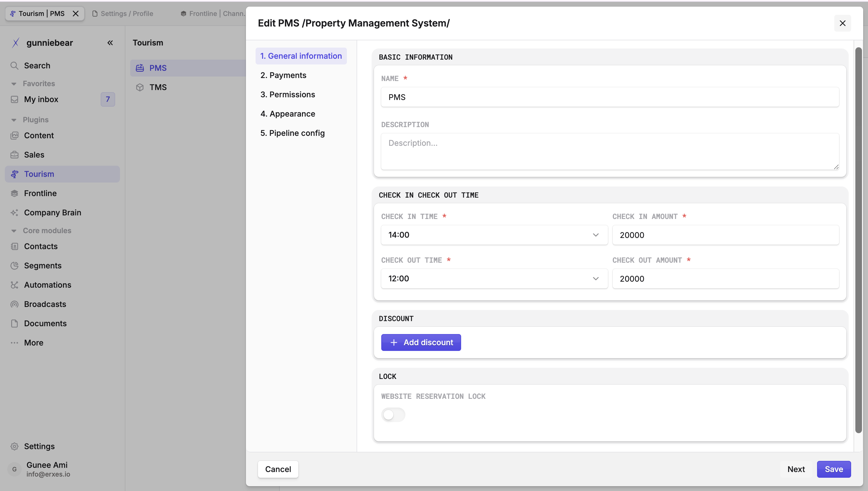Click the Cancel button

[x=278, y=469]
